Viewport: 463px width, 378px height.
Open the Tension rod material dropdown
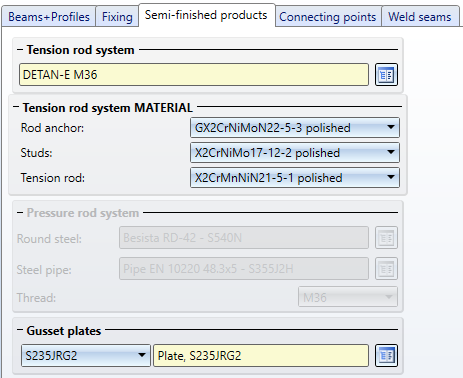click(x=295, y=177)
